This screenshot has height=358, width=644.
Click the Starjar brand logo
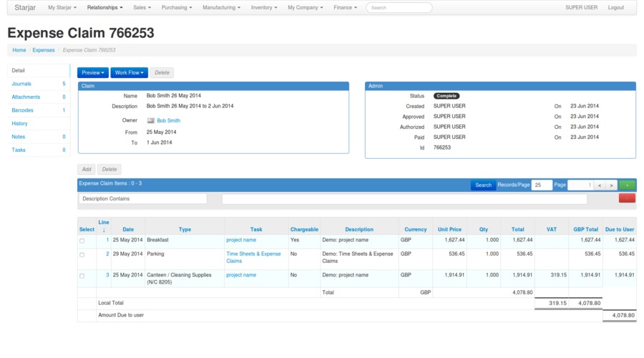coord(26,7)
